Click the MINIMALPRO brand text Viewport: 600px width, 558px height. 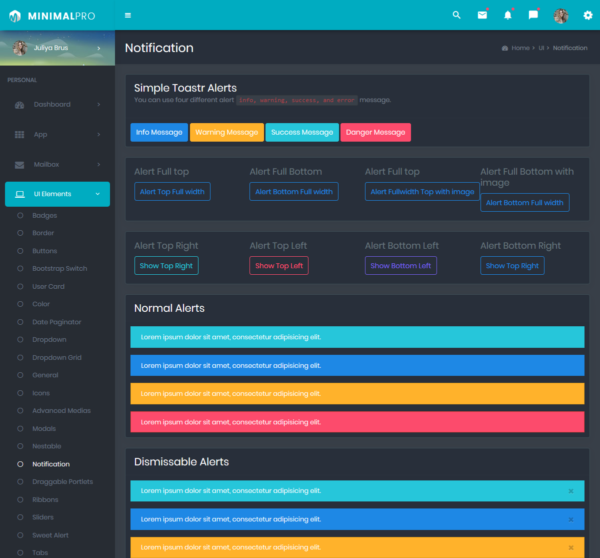point(62,16)
